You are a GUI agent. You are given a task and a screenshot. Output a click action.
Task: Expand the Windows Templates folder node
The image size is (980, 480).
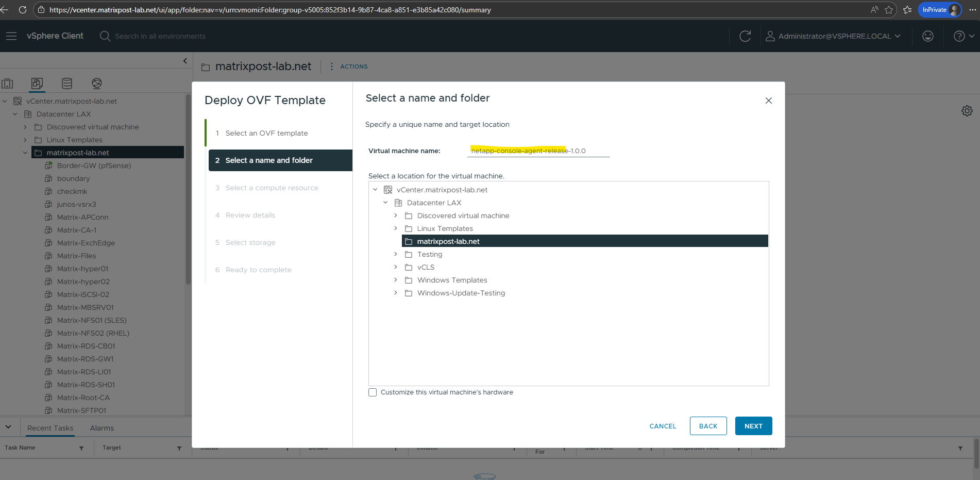click(396, 280)
